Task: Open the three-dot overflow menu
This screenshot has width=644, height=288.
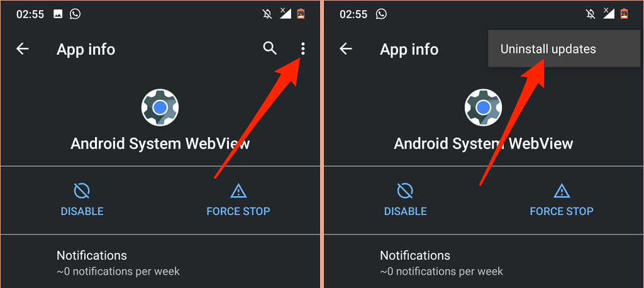Action: pyautogui.click(x=303, y=49)
